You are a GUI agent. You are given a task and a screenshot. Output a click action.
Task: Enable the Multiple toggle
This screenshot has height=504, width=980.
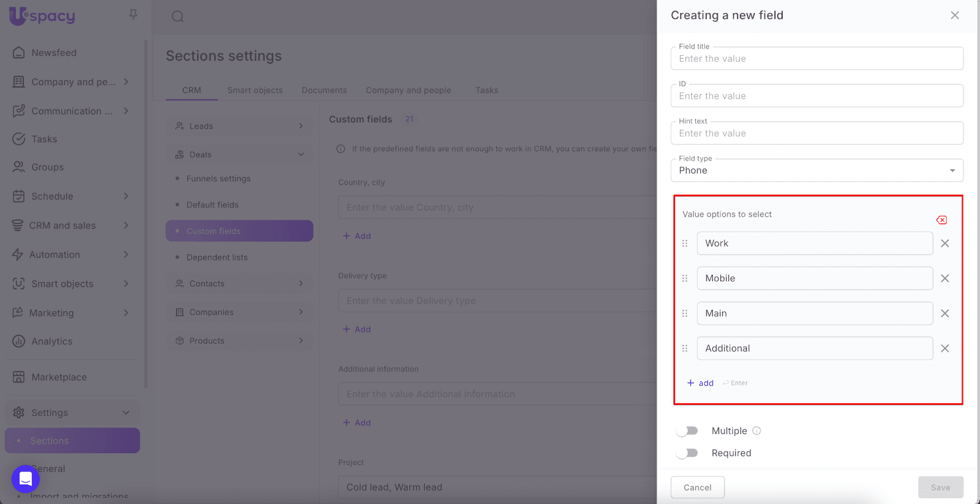[687, 431]
